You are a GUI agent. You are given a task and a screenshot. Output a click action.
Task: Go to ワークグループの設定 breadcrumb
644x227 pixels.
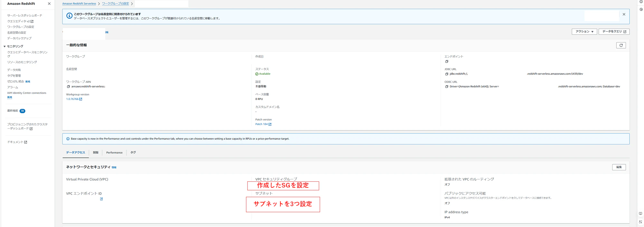point(115,4)
